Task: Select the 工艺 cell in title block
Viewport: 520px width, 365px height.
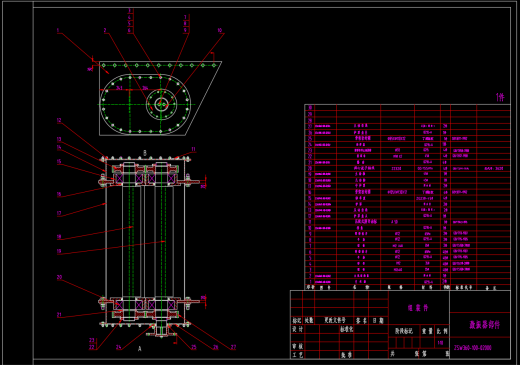Action: point(298,355)
